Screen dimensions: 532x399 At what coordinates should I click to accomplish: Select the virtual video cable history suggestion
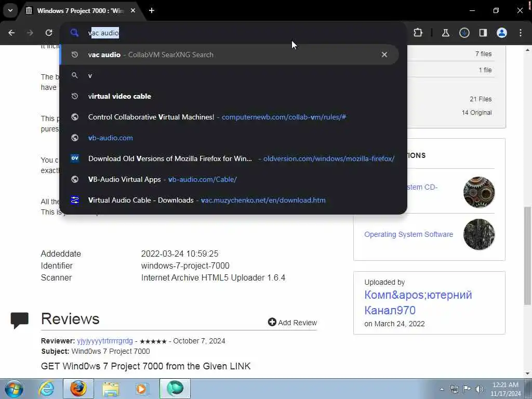click(x=229, y=96)
